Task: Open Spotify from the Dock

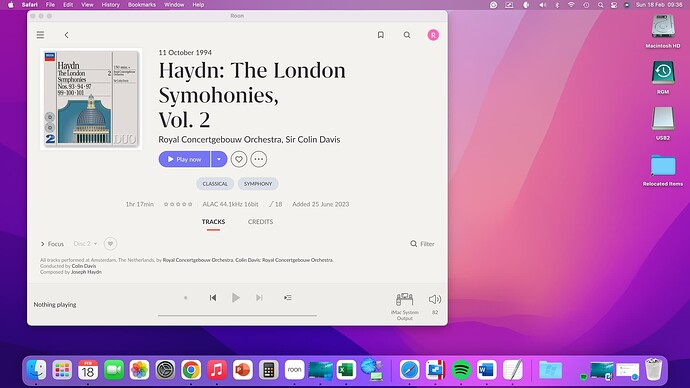Action: (x=461, y=370)
